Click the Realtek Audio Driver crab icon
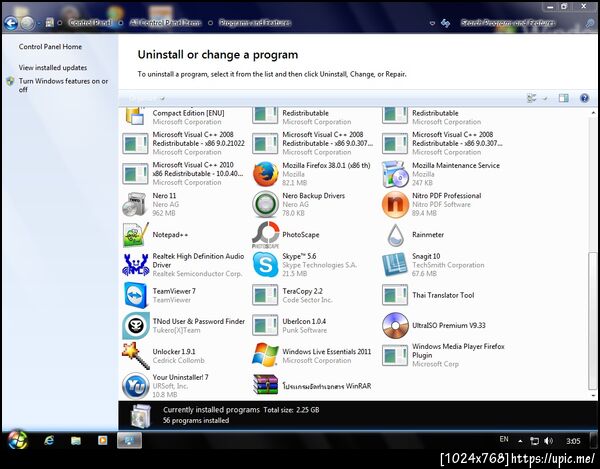 click(135, 265)
